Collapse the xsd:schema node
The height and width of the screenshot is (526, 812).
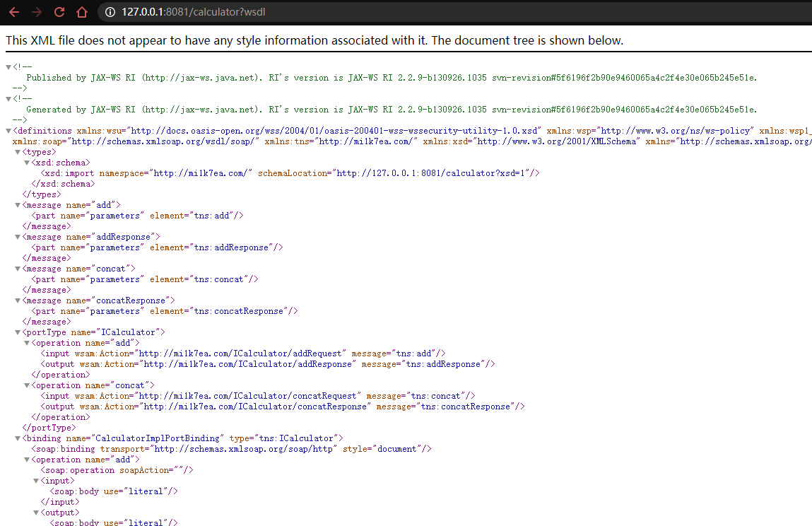tap(27, 163)
